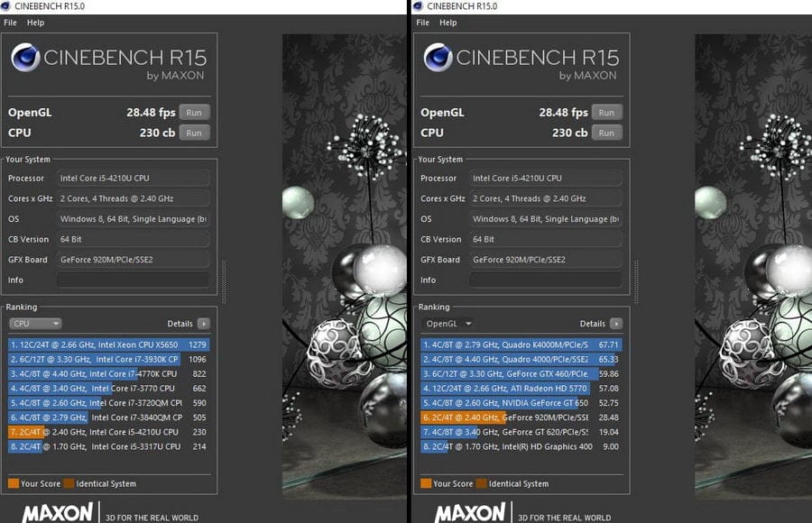Click CB Version field in left window
Screen dimensions: 812x523
click(x=134, y=239)
